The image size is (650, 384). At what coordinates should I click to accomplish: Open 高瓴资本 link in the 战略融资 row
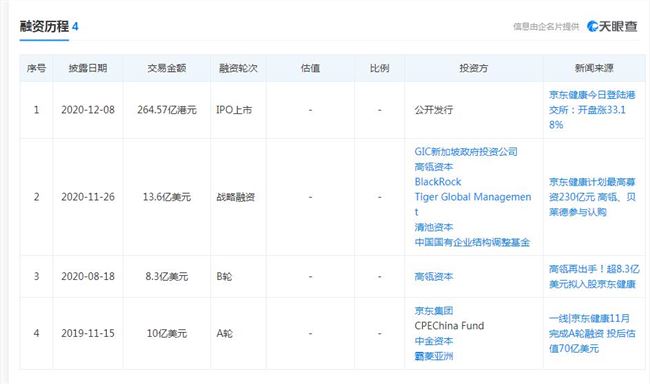click(x=434, y=167)
